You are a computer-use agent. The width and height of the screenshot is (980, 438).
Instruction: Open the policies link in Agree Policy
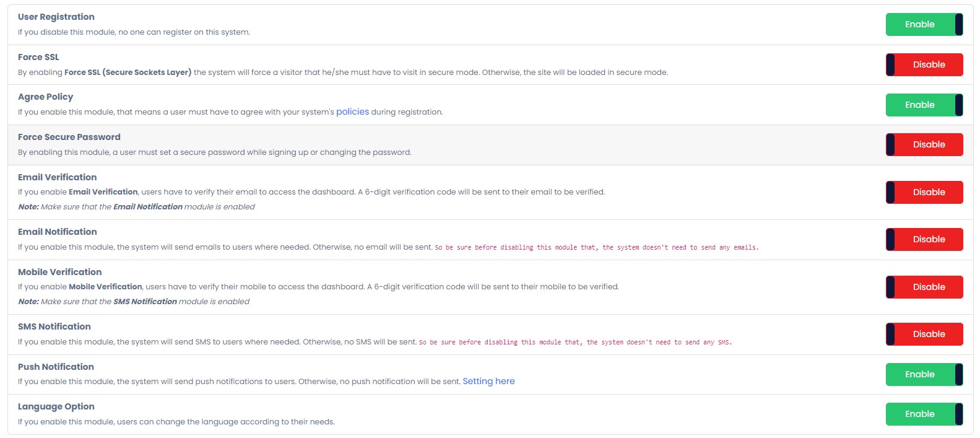point(352,112)
